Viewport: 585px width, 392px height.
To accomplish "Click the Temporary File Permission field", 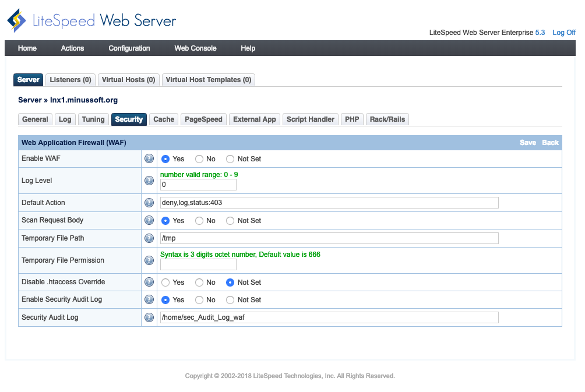I will coord(198,264).
